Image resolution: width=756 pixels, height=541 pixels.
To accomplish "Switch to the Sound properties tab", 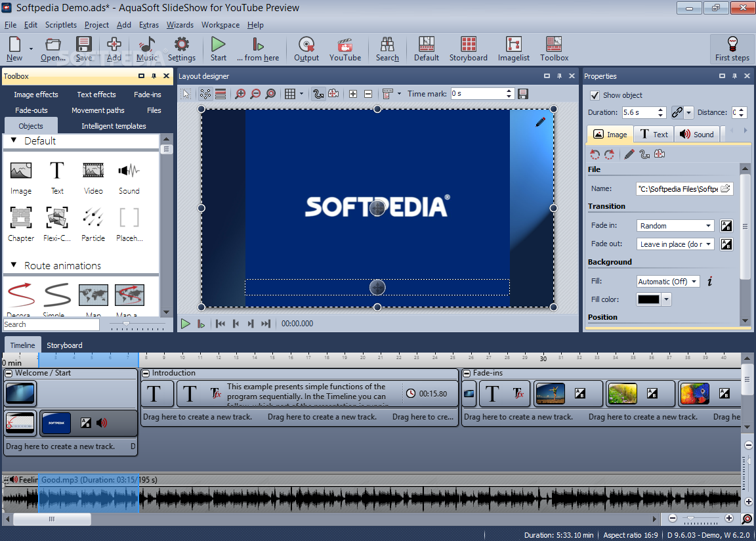I will pos(697,135).
